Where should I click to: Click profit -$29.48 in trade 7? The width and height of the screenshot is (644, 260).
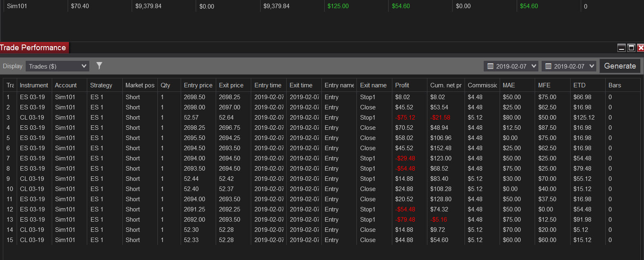405,158
